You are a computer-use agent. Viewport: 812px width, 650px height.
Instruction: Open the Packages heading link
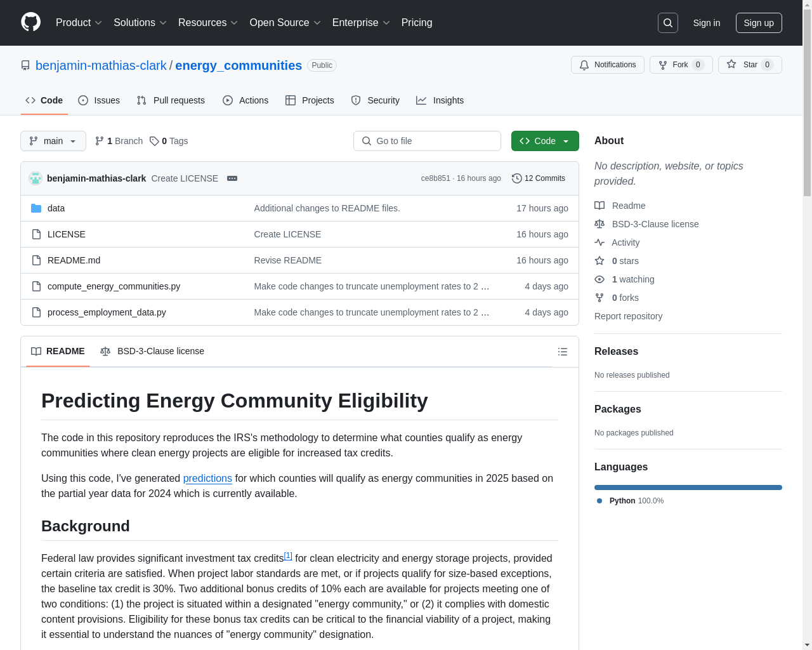pos(617,409)
